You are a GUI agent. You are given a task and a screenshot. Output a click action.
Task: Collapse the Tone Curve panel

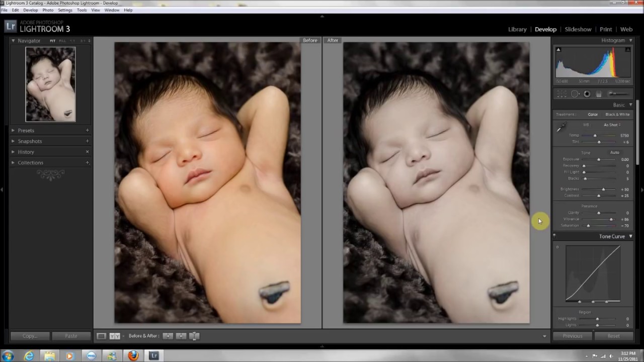pos(630,236)
